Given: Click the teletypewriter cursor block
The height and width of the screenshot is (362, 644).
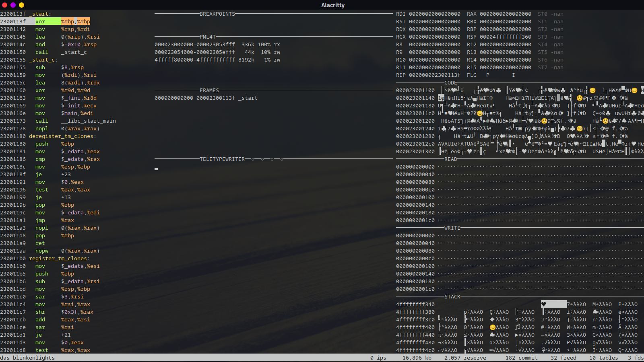Looking at the screenshot, I should click(156, 169).
